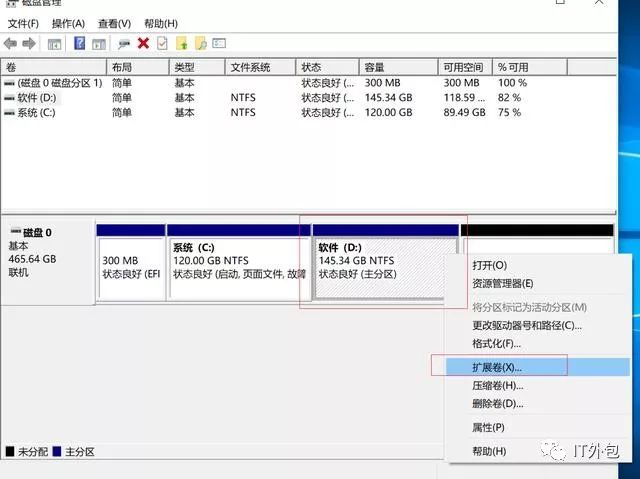Click the settings list view toolbar icon
The image size is (640, 479).
[219, 43]
